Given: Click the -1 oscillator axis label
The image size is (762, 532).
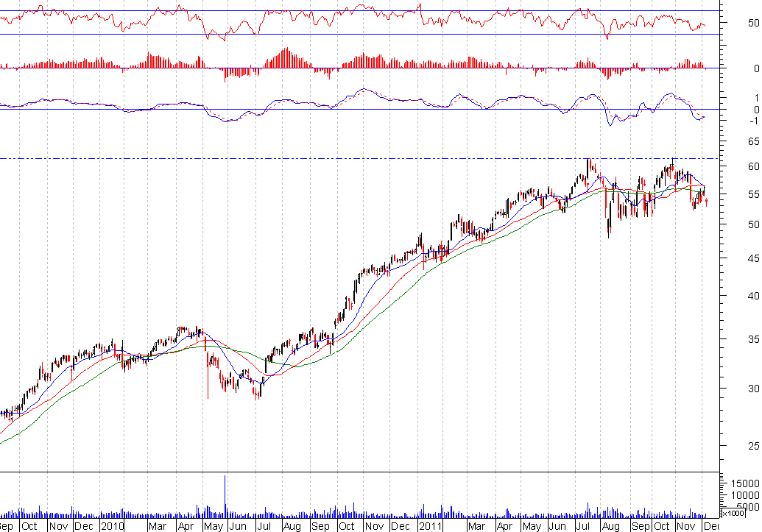Looking at the screenshot, I should click(754, 121).
